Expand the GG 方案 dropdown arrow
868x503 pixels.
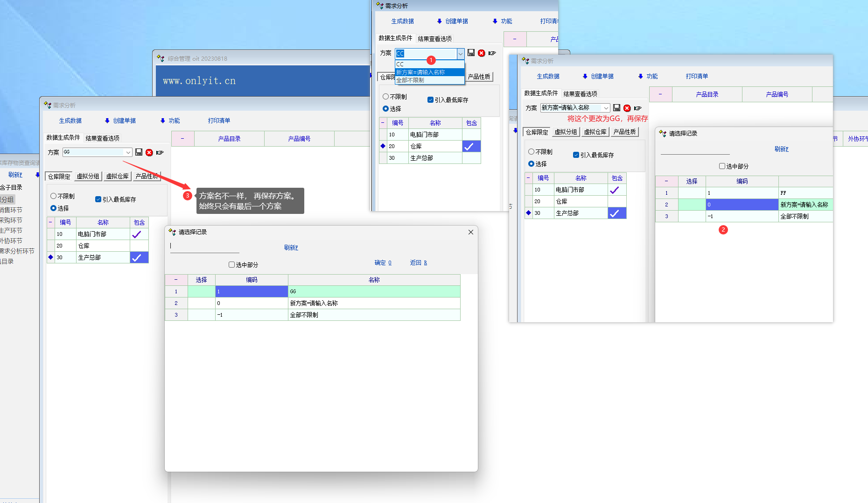128,152
